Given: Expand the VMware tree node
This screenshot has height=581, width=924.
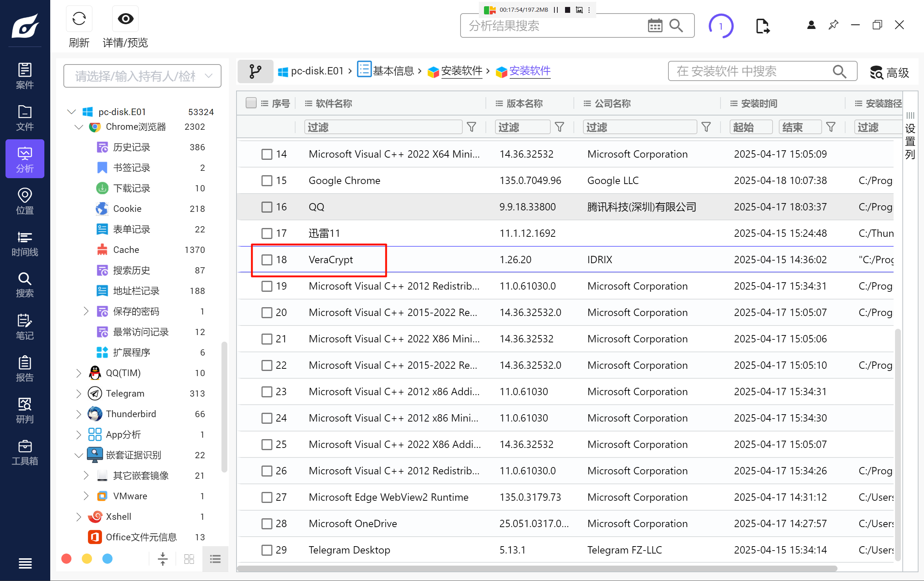Looking at the screenshot, I should click(x=86, y=496).
